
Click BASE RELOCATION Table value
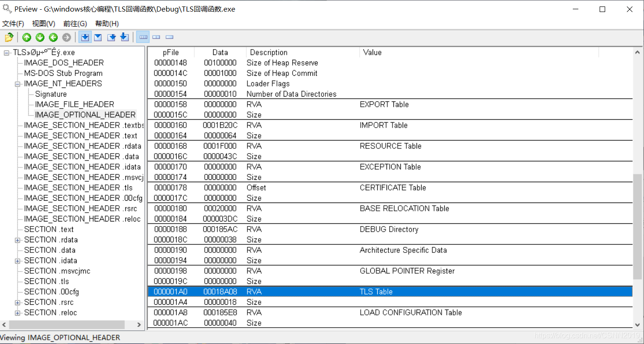(x=405, y=209)
